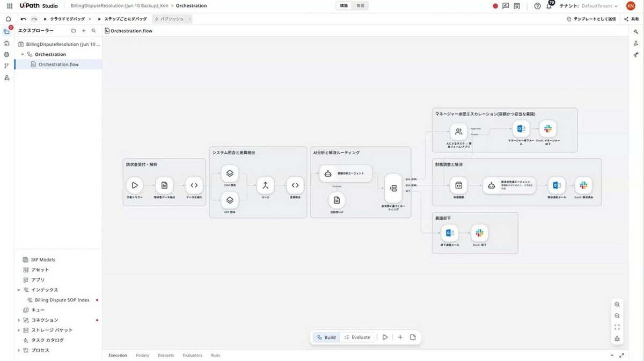The height and width of the screenshot is (361, 644).
Task: Select Billing Dispute SOP Index item
Action: (62, 300)
